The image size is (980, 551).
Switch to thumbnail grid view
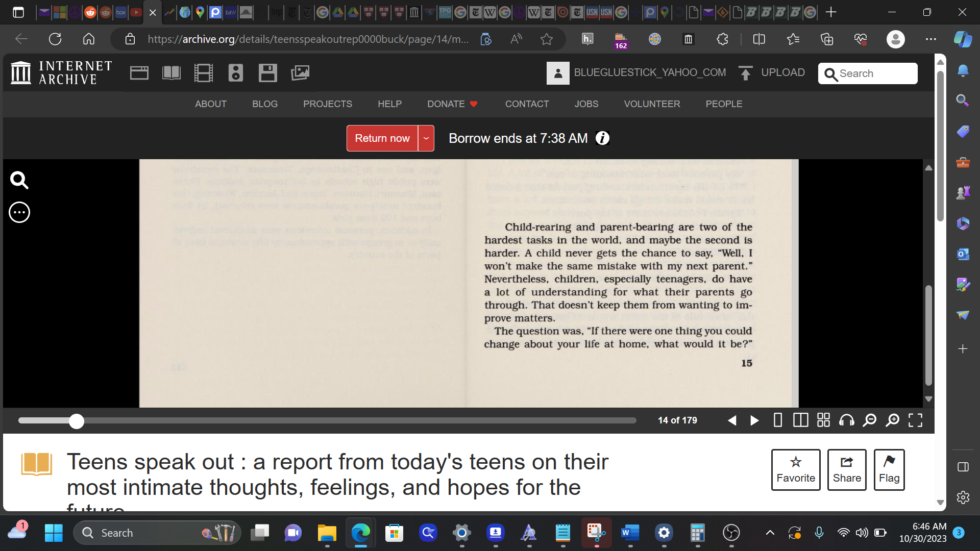[x=823, y=420]
